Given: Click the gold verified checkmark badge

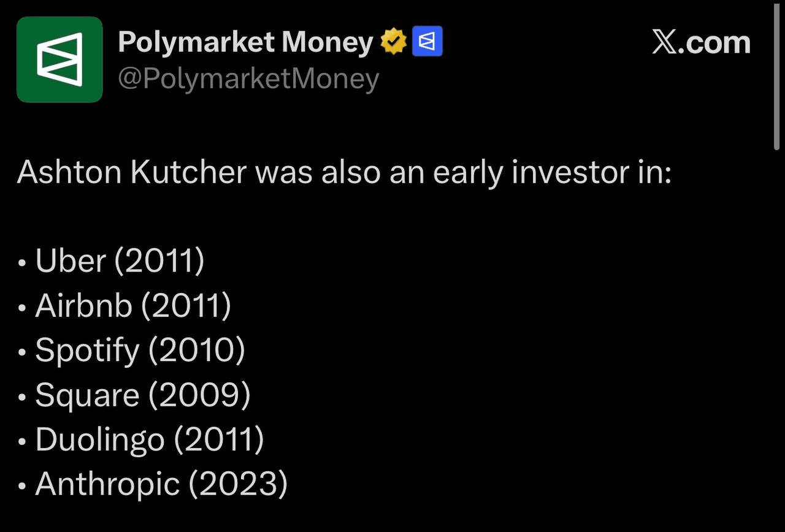Looking at the screenshot, I should click(x=394, y=42).
